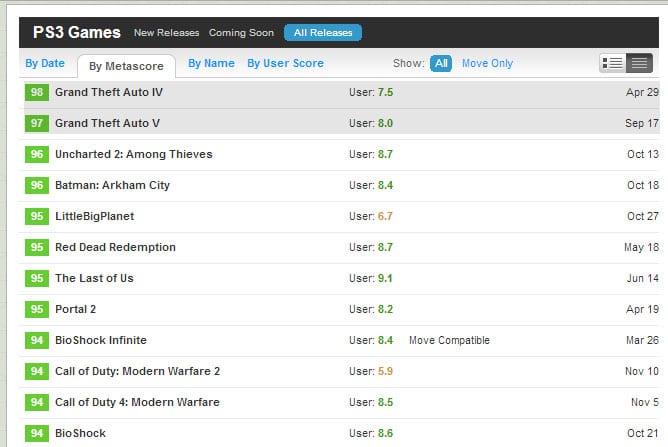This screenshot has width=668, height=447.
Task: Click the PS3 Games heading
Action: [77, 33]
